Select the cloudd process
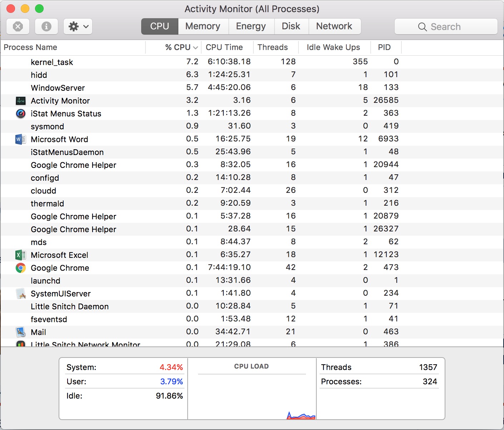504x430 pixels. [x=252, y=191]
